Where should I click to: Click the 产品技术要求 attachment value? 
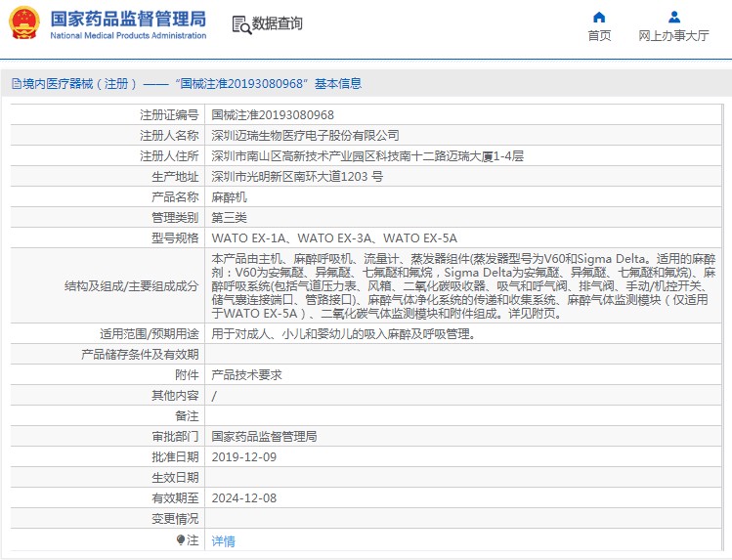click(248, 374)
